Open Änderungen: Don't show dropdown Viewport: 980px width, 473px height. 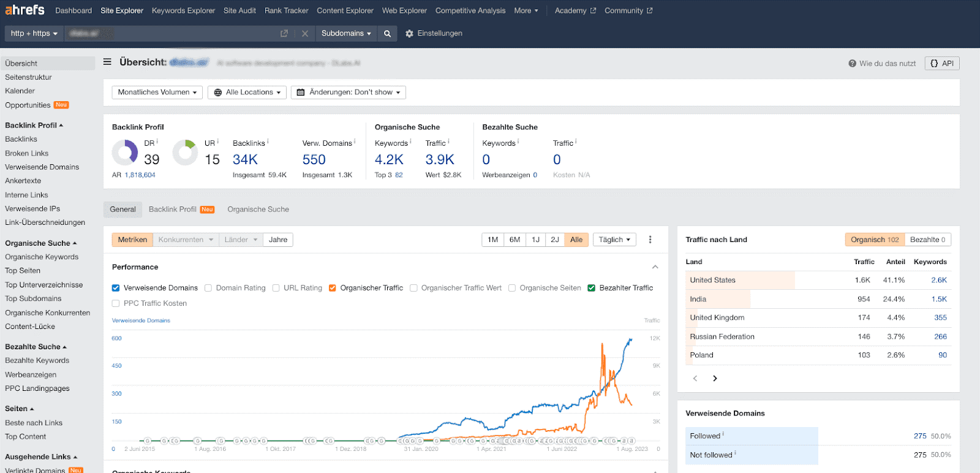pyautogui.click(x=349, y=93)
